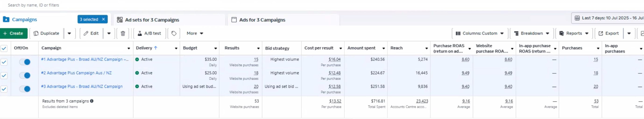Click the Duplicate copy icon button

pos(46,33)
